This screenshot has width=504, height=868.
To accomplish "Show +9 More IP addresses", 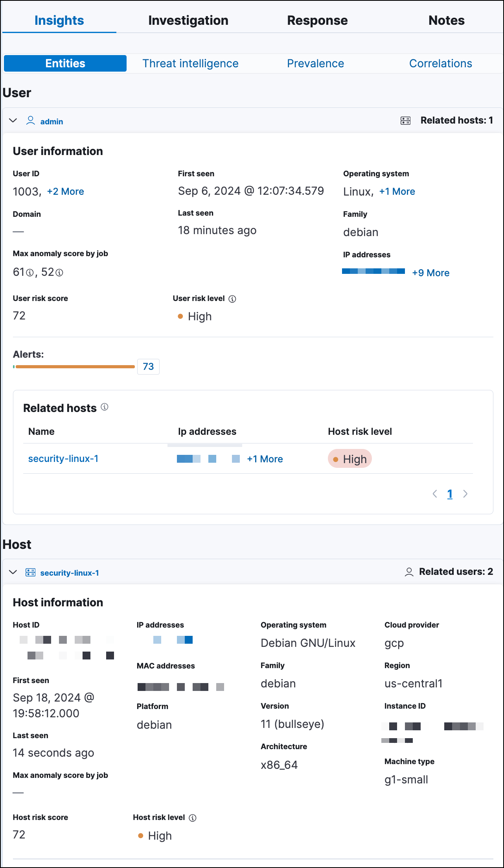I will (x=430, y=273).
